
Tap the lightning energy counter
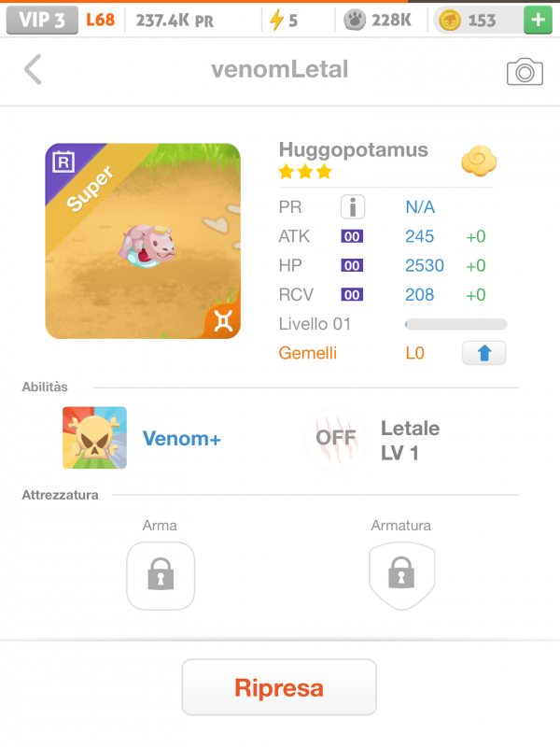[284, 20]
